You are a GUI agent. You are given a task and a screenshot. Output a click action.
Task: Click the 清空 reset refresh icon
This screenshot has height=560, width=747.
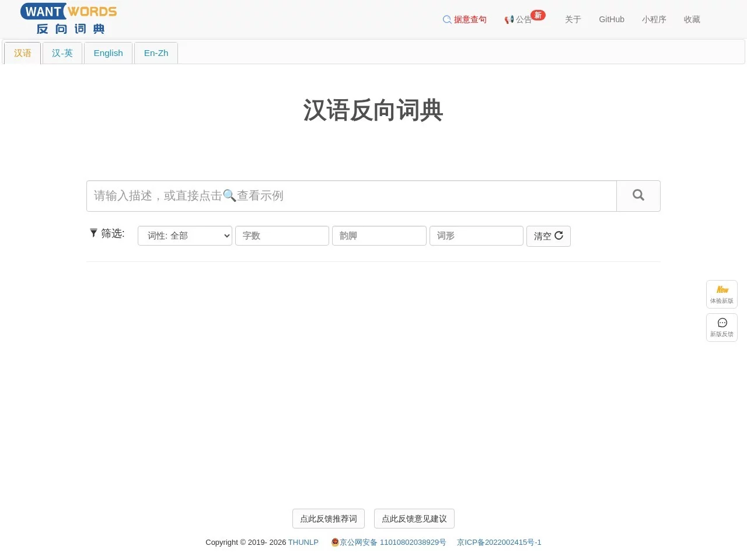(558, 236)
